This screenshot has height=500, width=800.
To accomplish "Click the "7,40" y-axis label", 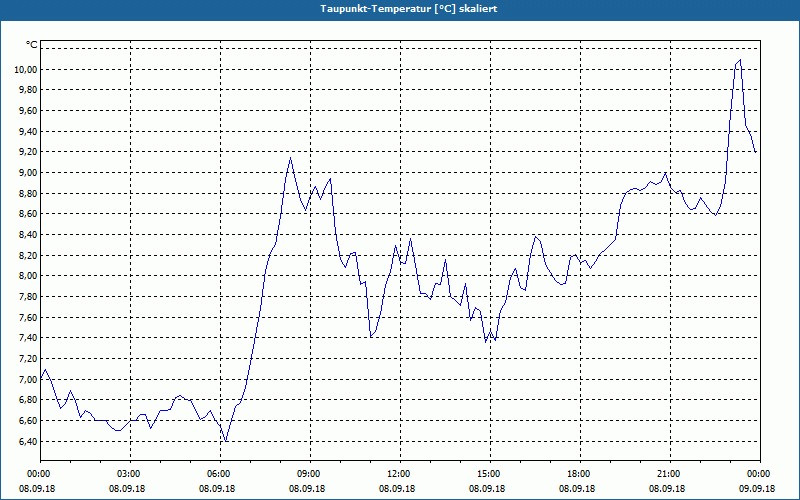I will tap(28, 338).
